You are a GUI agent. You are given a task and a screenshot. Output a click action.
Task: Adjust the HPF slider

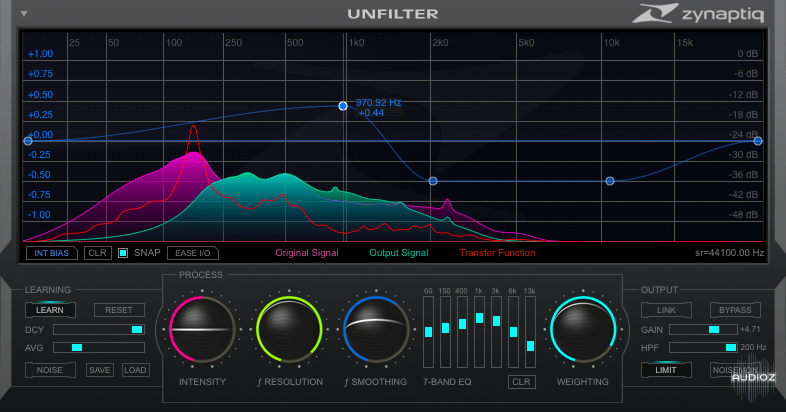click(703, 347)
